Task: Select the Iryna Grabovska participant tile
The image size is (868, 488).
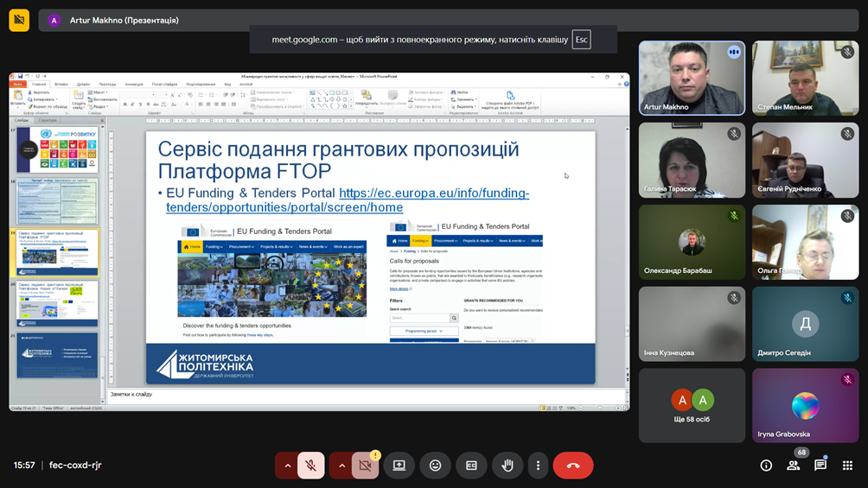Action: coord(805,405)
